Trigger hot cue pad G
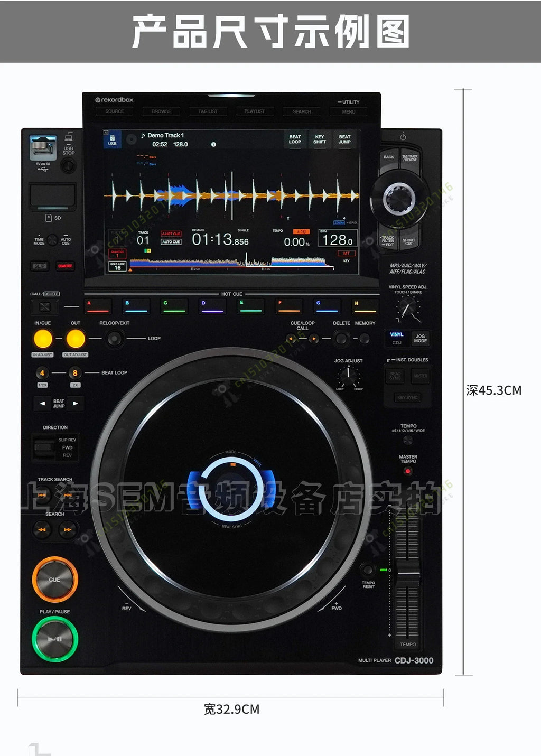This screenshot has height=756, width=541. pyautogui.click(x=327, y=306)
